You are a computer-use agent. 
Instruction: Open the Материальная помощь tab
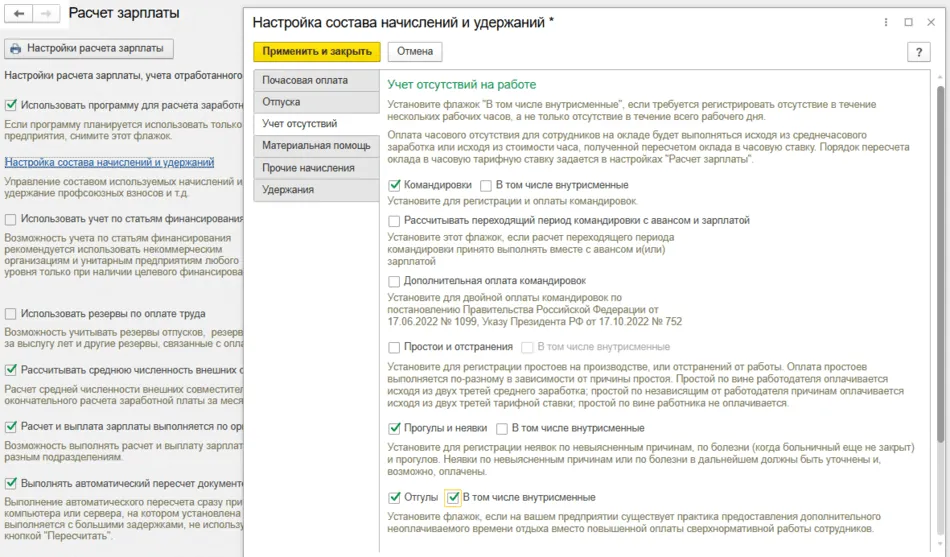[x=316, y=146]
